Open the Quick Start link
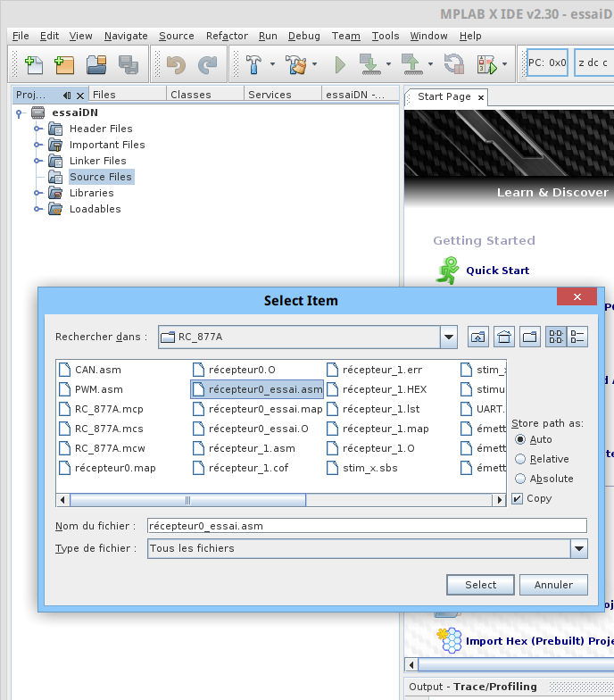Screen dimensions: 614x700 [x=498, y=271]
